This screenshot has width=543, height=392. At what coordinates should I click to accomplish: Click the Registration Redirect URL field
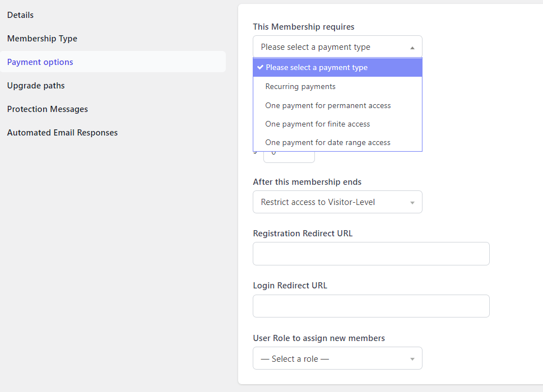(371, 254)
